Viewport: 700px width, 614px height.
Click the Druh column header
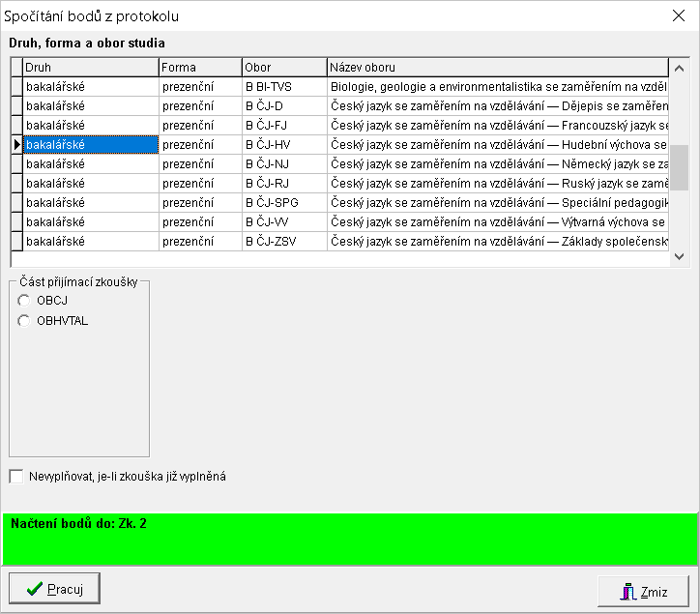[91, 67]
